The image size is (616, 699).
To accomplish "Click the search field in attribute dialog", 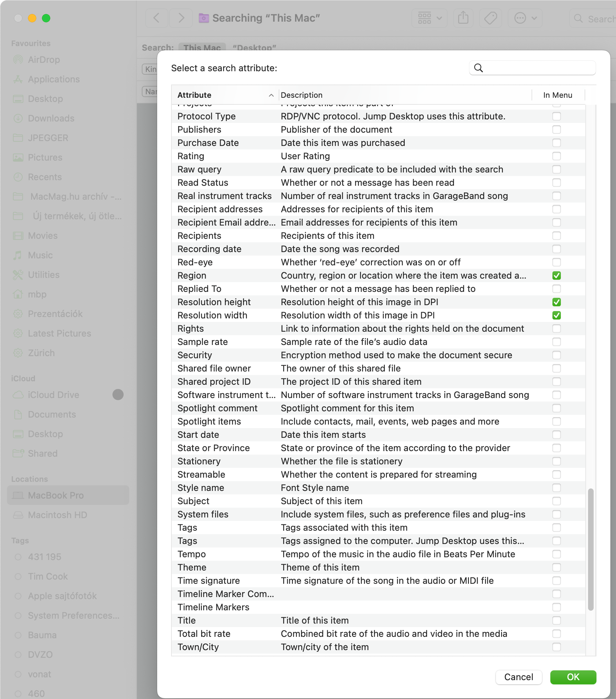I will [x=532, y=68].
